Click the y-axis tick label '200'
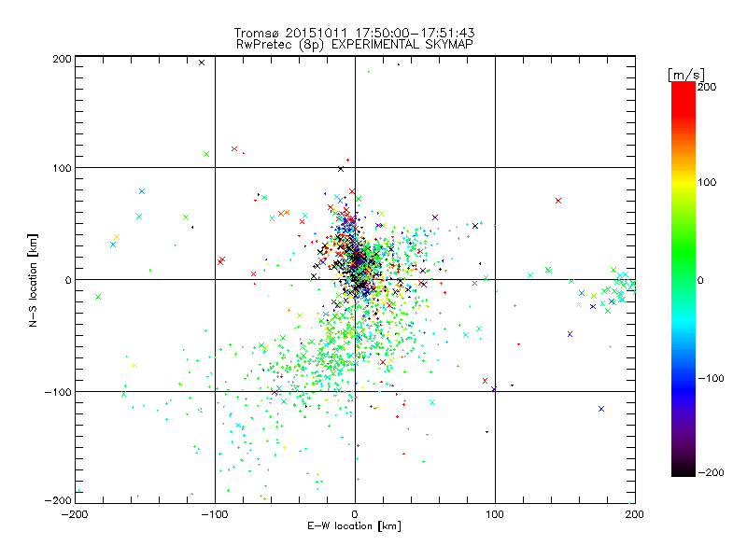Viewport: 747px width, 560px height. tap(62, 59)
